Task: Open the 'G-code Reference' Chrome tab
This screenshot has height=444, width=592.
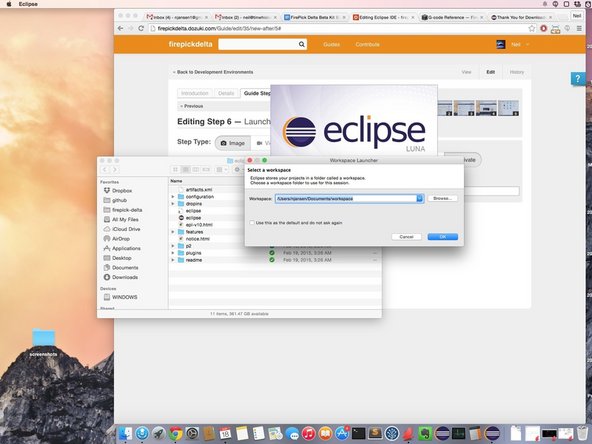Action: [452, 17]
